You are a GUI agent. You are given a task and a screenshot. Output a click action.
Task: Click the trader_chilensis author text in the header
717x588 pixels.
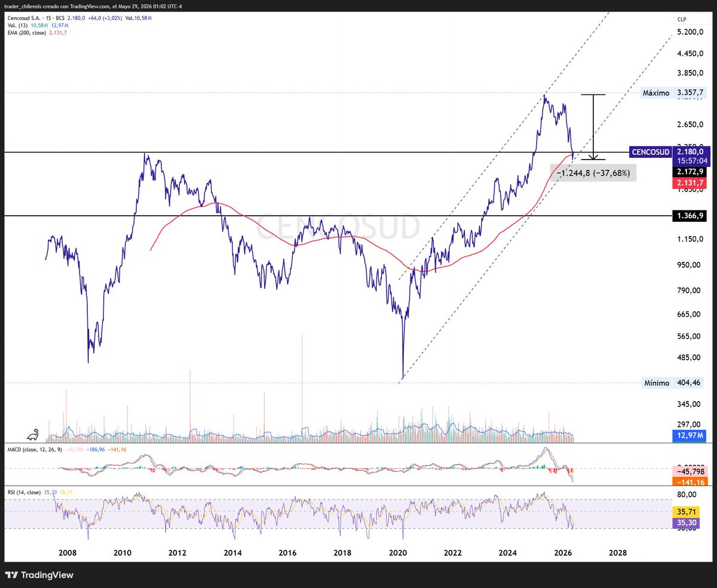pyautogui.click(x=24, y=5)
